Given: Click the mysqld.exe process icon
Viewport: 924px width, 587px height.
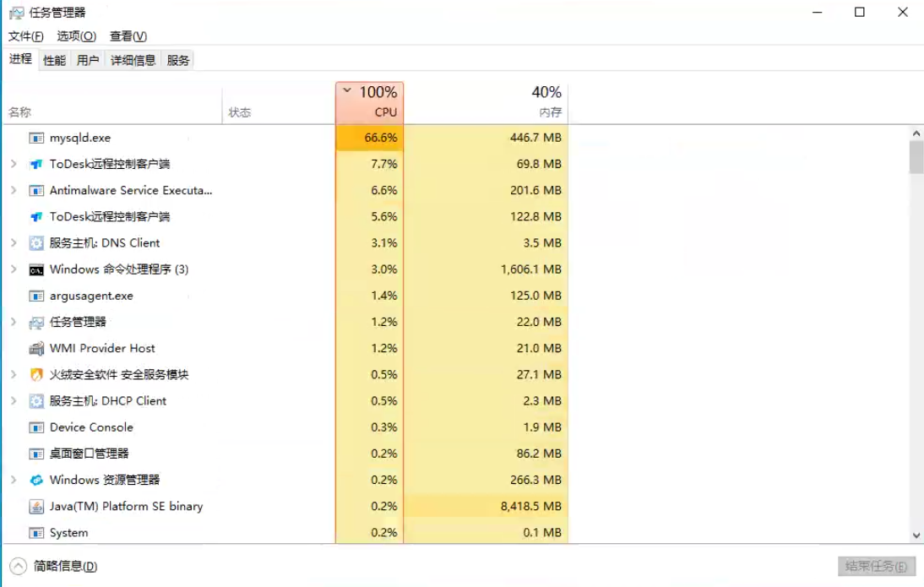Looking at the screenshot, I should tap(36, 138).
